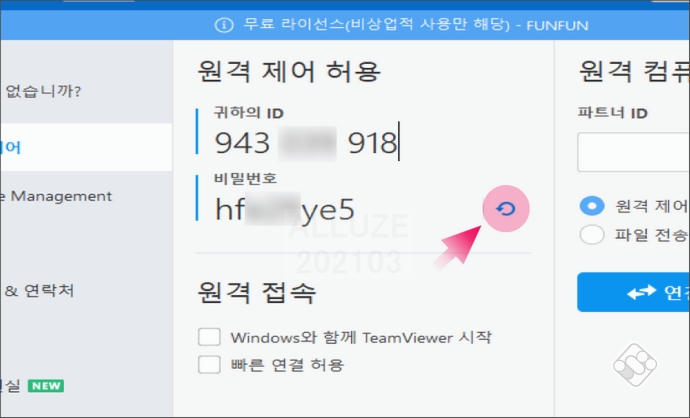This screenshot has width=690, height=418.
Task: Click the 파트너 ID label
Action: pyautogui.click(x=613, y=113)
